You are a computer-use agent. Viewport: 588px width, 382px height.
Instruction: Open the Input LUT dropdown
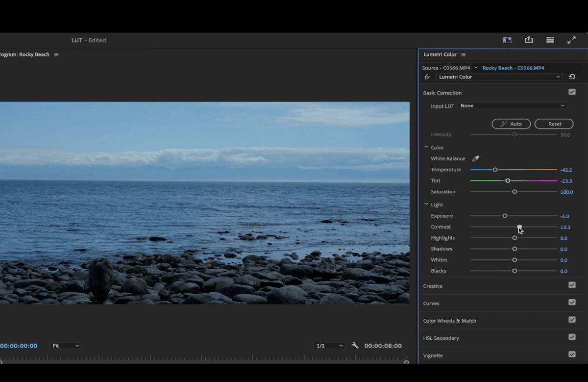click(512, 105)
